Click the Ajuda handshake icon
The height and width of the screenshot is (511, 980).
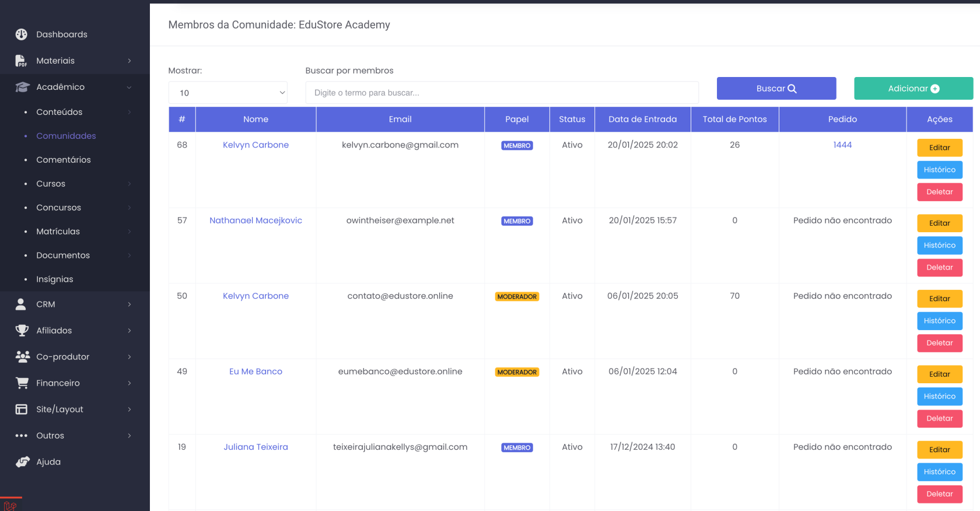coord(22,461)
